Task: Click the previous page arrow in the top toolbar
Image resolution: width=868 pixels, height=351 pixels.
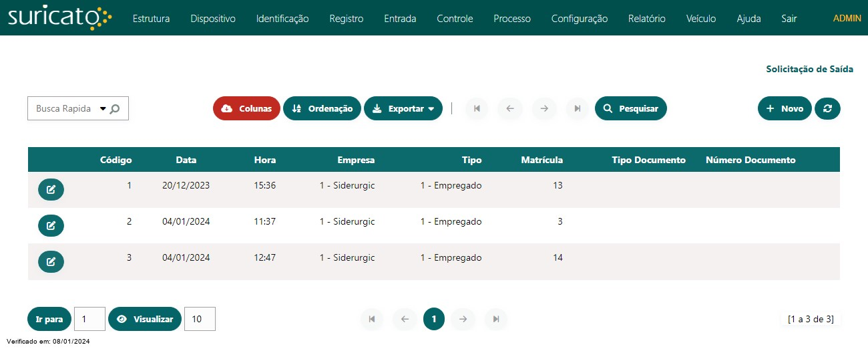Action: [510, 108]
